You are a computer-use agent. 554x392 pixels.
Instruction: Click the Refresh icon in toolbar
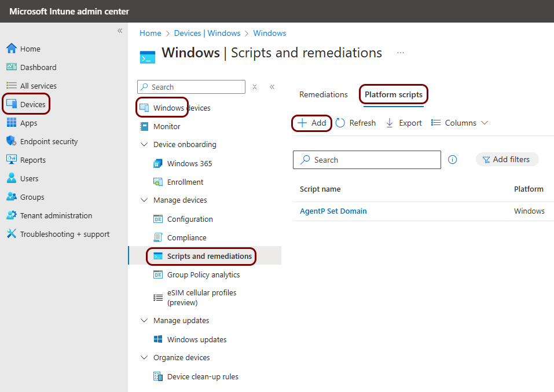340,123
